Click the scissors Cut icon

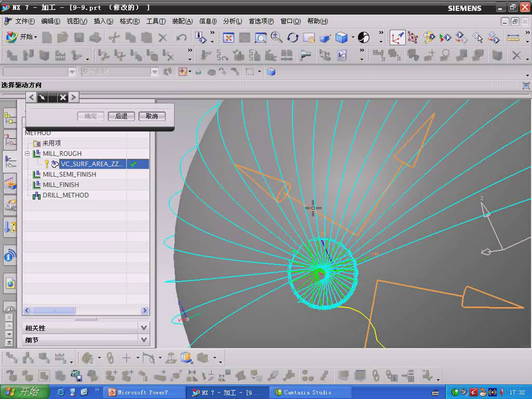(114, 37)
